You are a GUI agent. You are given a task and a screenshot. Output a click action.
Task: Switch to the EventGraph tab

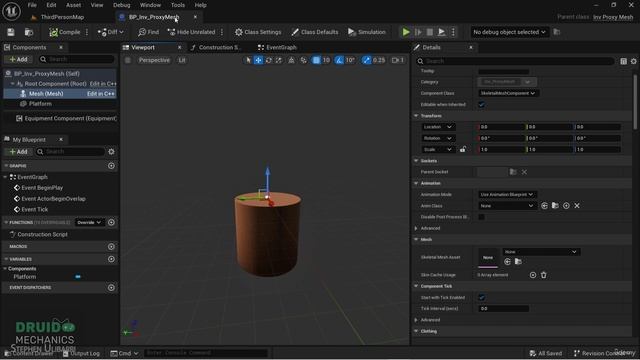pos(278,47)
